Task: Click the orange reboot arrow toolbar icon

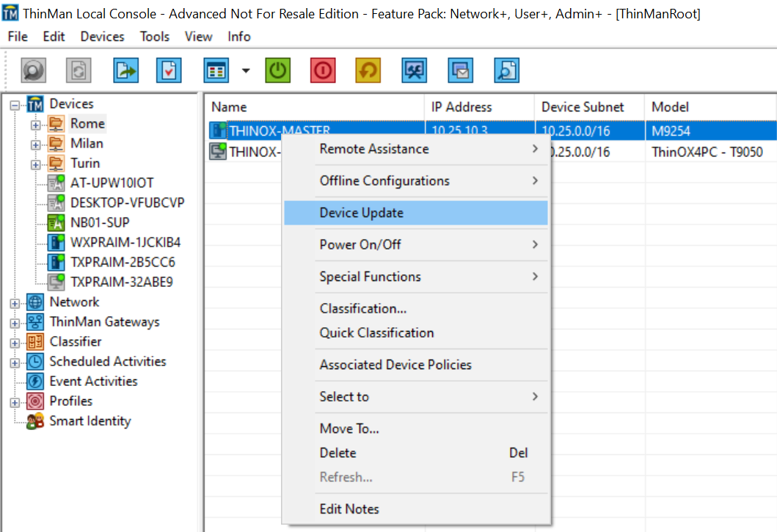Action: [368, 70]
